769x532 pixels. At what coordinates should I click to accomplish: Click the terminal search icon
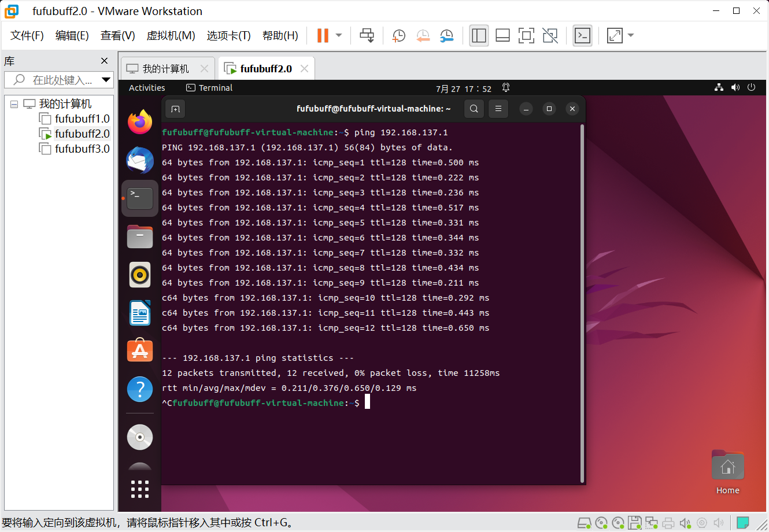tap(474, 109)
